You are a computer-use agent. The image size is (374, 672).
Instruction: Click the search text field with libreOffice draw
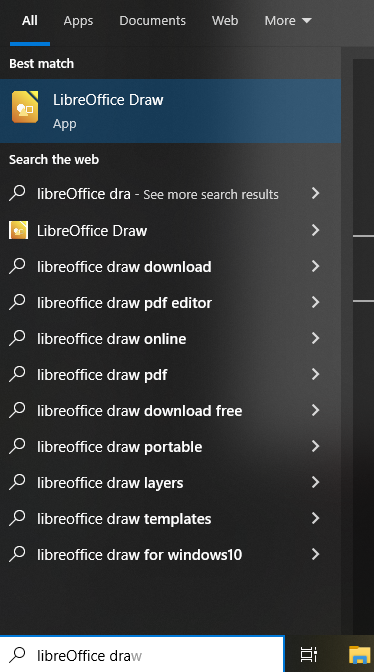(x=156, y=655)
